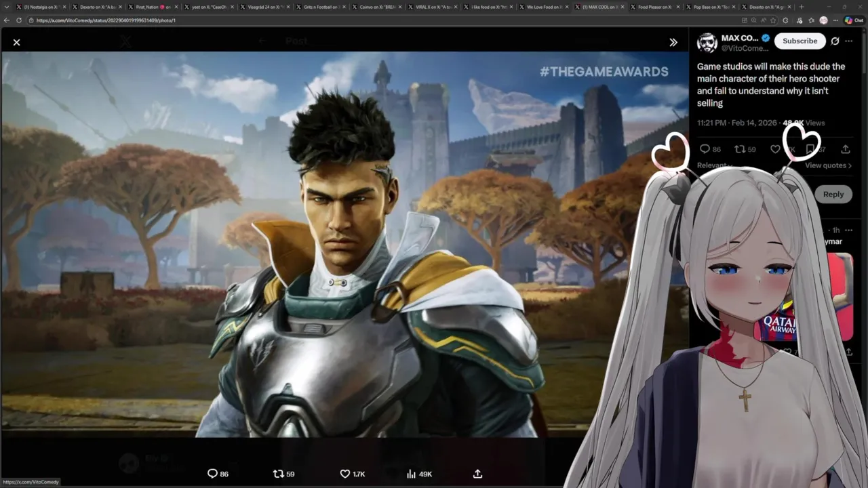Viewport: 868px width, 488px height.
Task: Open the three-dot menu on the reply below
Action: pos(848,230)
